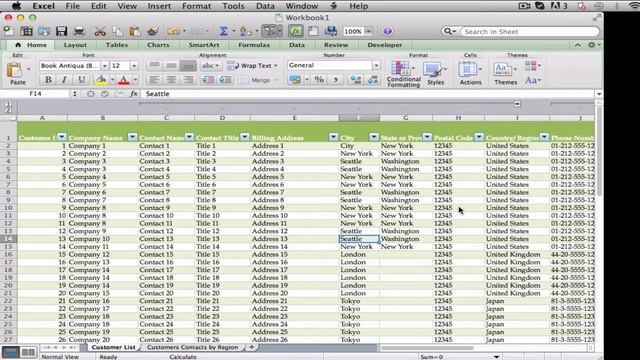Screen dimensions: 640x360
Task: Align text right in cell
Action: point(188,80)
